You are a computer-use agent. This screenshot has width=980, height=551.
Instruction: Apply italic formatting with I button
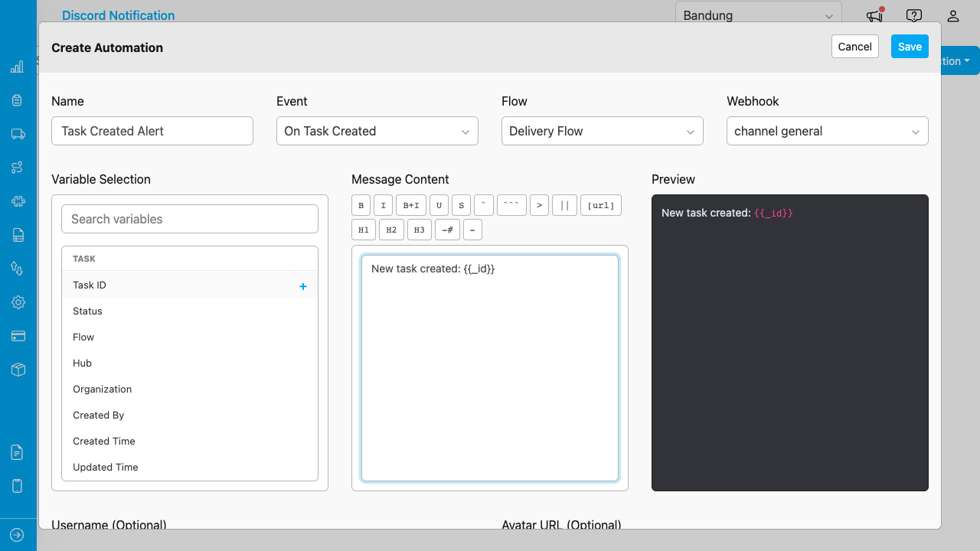tap(384, 205)
